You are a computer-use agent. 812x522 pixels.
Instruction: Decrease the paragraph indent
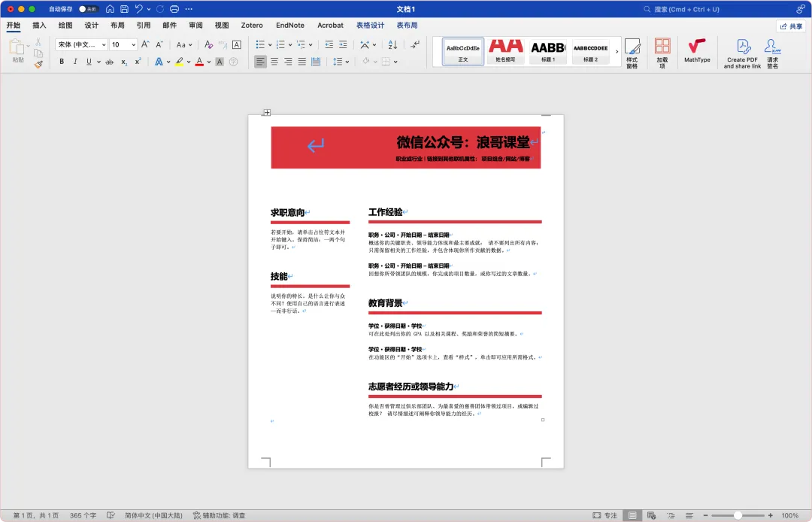tap(329, 44)
